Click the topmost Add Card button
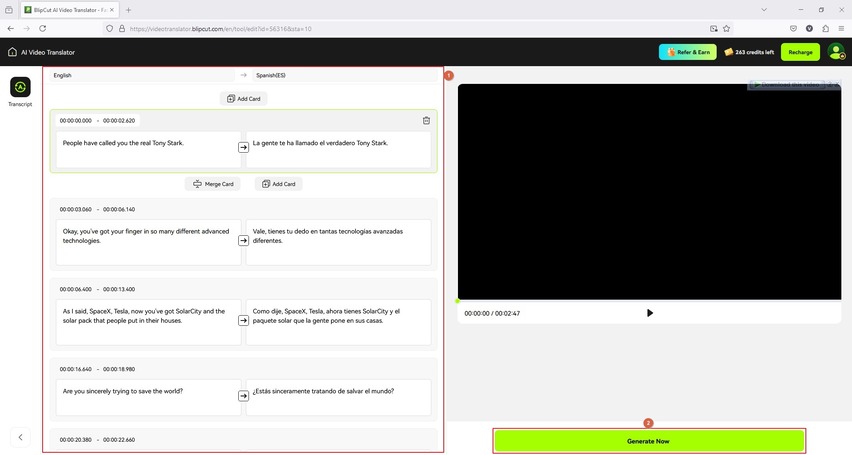Screen dimensions: 852x455 click(246, 99)
